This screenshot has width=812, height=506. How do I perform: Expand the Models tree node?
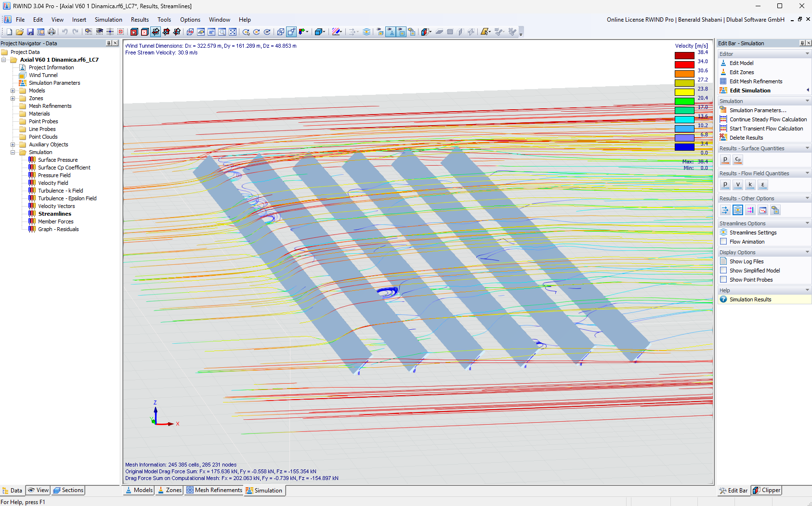[x=12, y=91]
